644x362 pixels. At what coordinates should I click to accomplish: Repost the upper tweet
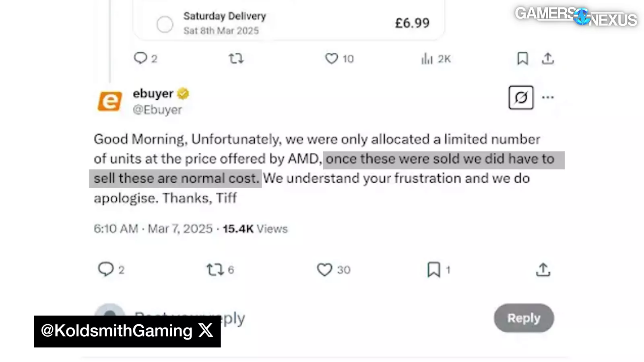[236, 59]
